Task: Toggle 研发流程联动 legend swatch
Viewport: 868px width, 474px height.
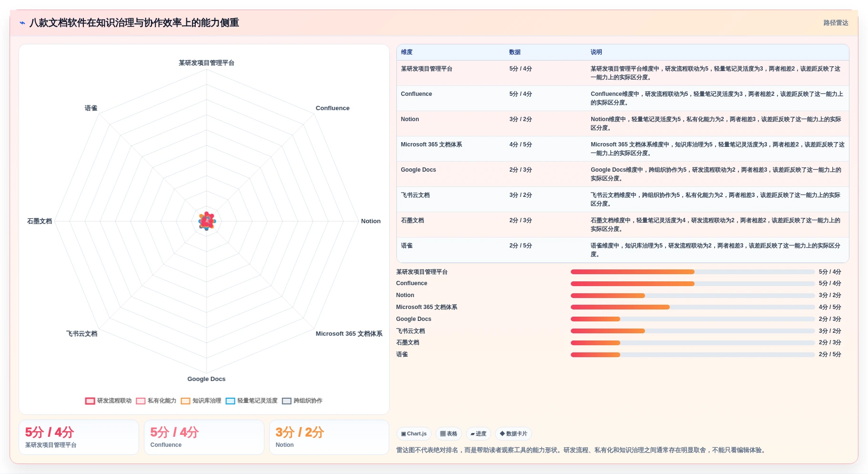Action: (90, 401)
